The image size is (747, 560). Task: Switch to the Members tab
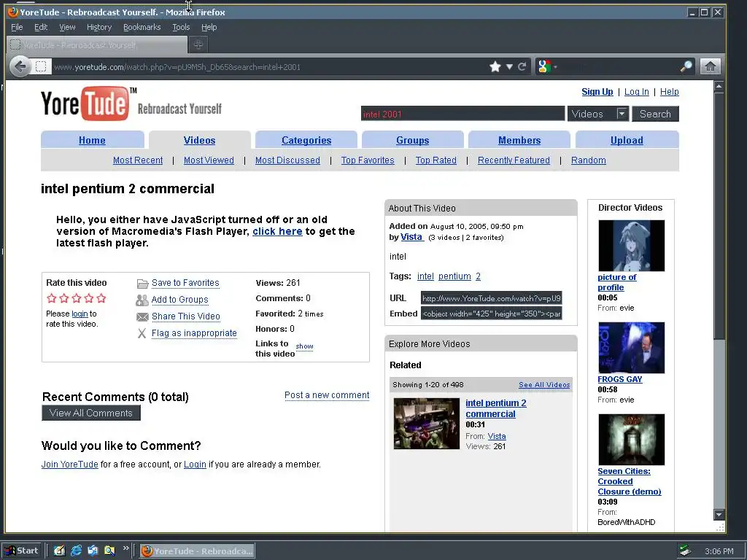point(519,140)
